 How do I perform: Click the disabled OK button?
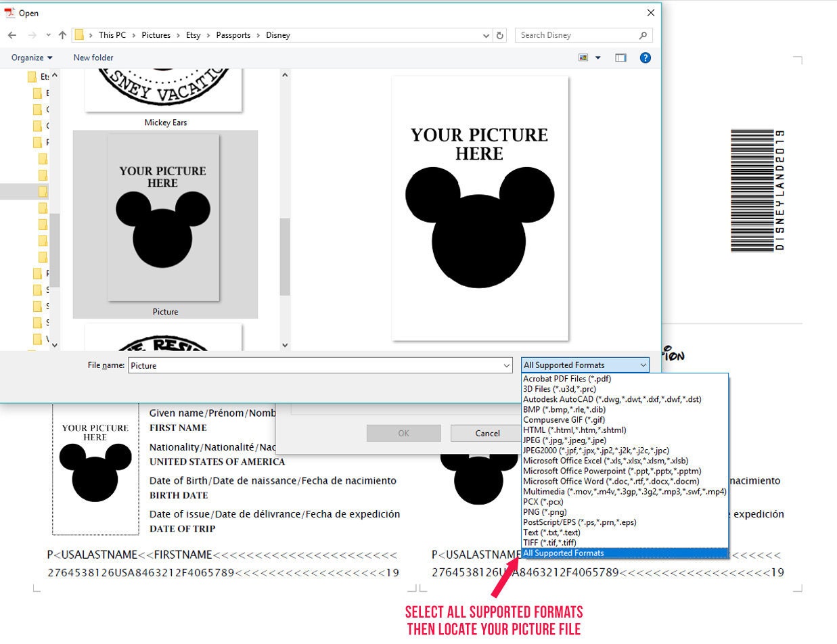coord(404,433)
